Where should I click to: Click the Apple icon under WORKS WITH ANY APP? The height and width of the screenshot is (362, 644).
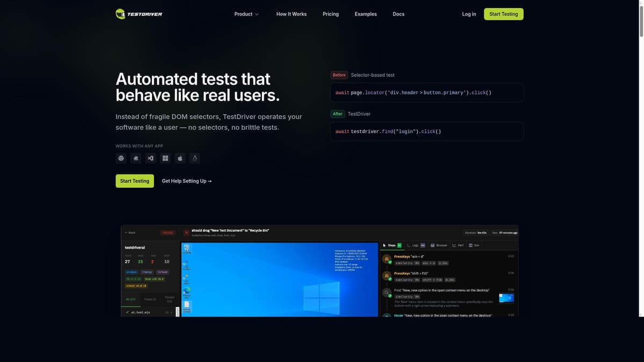180,158
